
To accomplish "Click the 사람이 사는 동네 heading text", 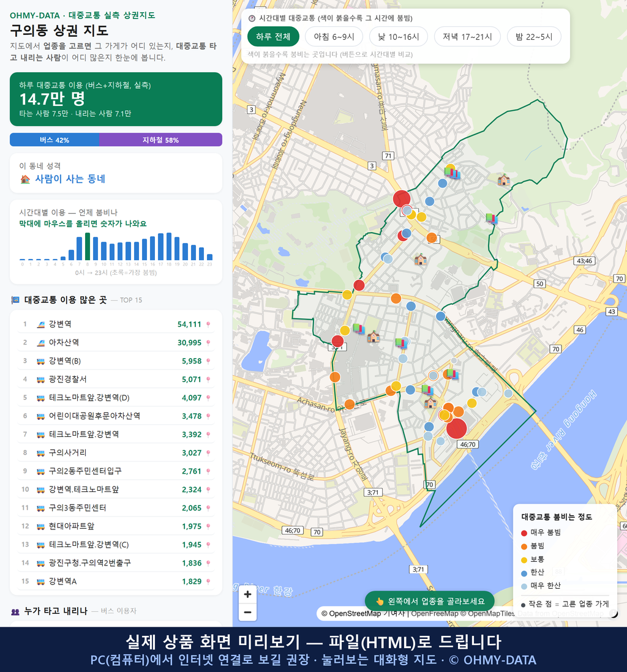I will 70,179.
